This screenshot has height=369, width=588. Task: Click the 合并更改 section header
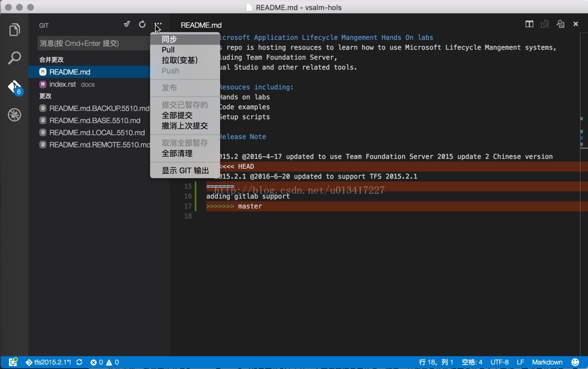(51, 60)
